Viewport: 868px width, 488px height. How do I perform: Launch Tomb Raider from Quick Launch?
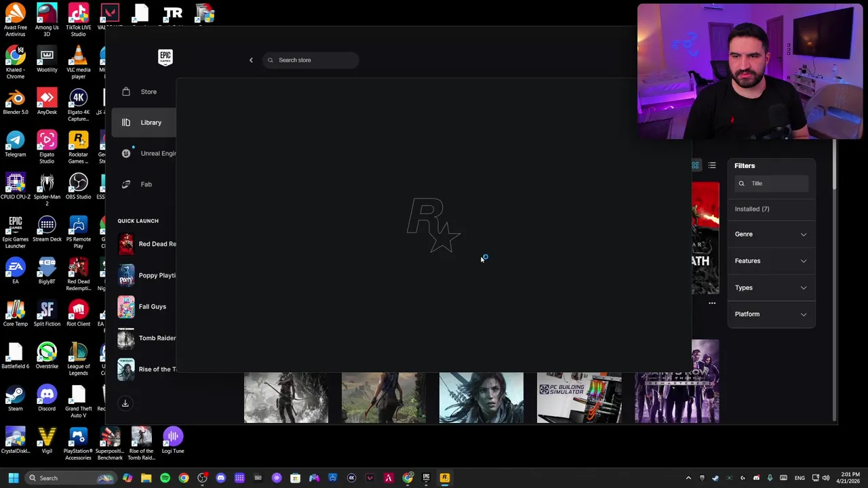[x=146, y=338]
